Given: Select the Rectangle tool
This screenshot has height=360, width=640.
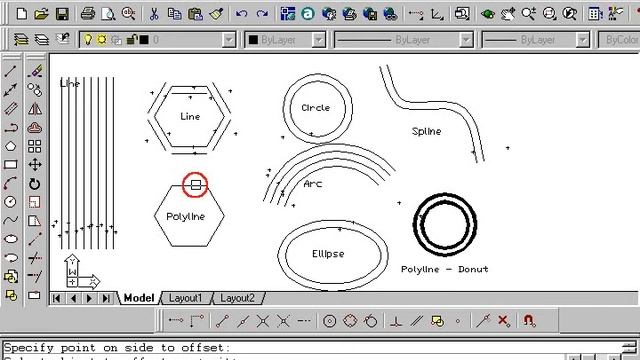Looking at the screenshot, I should 11,165.
